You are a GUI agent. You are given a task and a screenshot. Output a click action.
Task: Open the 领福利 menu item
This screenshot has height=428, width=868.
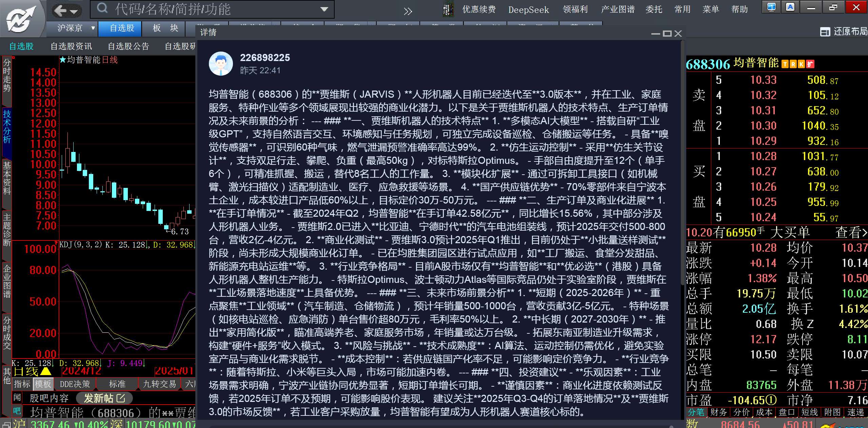pos(575,9)
